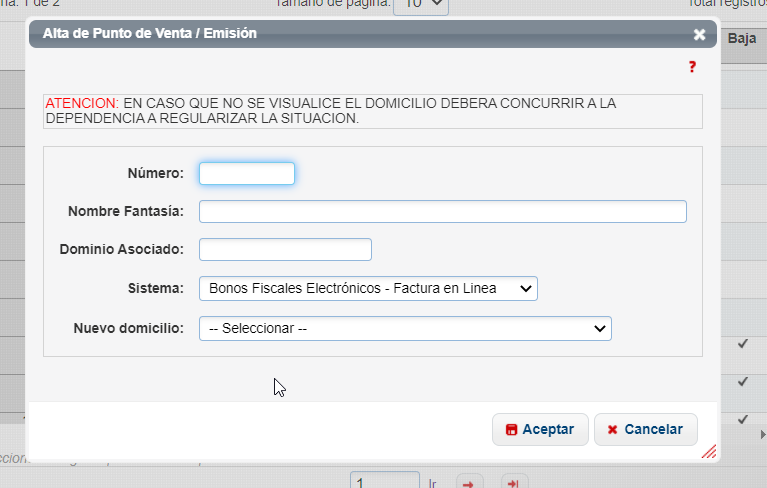Click into the Nombre Fantasía field
Viewport: 767px width, 488px height.
click(x=442, y=211)
